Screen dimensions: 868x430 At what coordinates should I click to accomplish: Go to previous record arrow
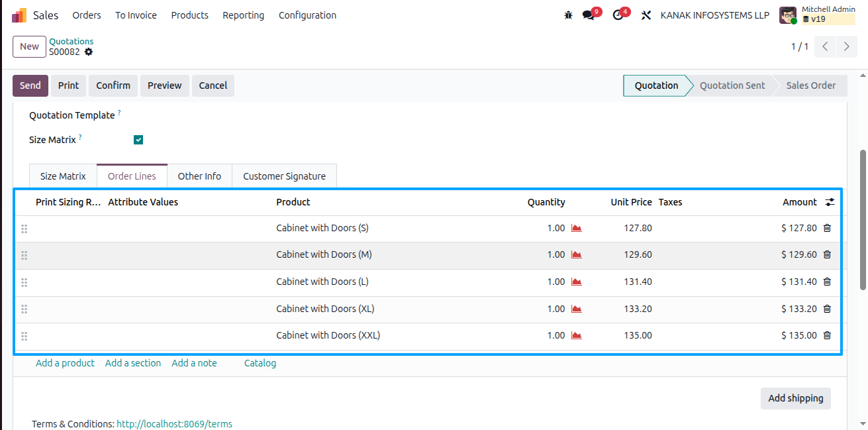[825, 46]
